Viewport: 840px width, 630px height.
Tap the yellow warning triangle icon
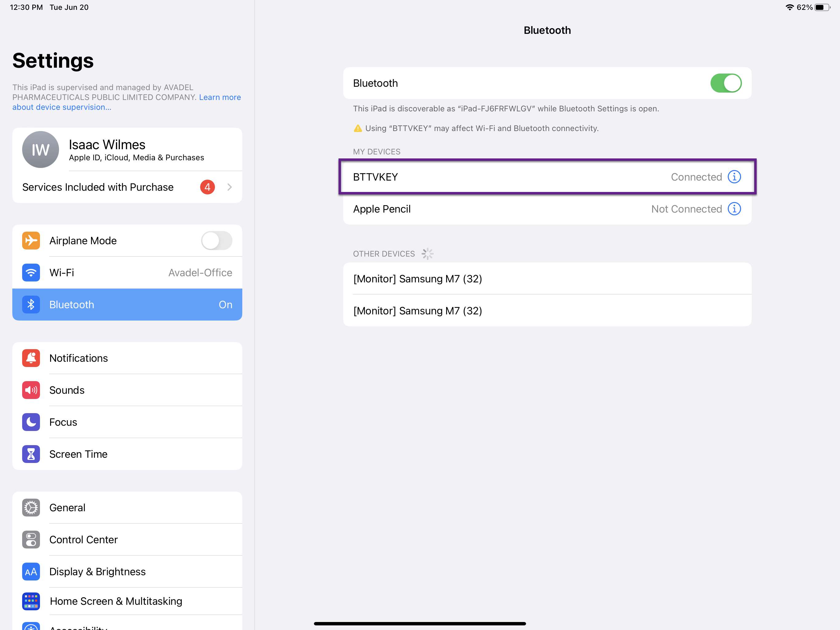[x=357, y=129]
